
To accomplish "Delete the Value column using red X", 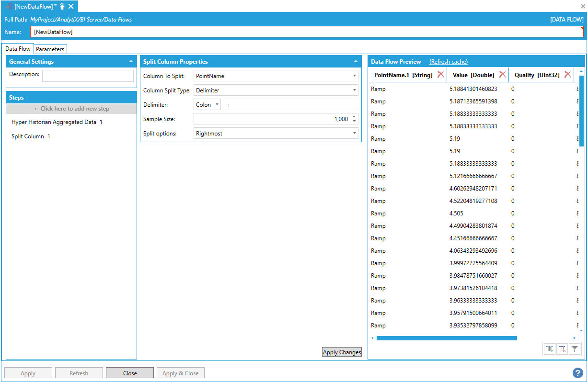I will click(502, 75).
